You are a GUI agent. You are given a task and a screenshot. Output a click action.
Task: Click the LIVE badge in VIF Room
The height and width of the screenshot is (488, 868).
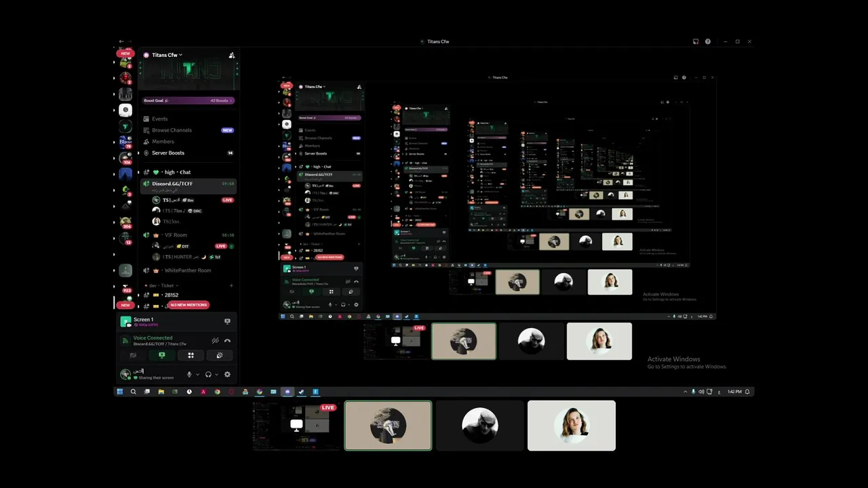(x=220, y=246)
